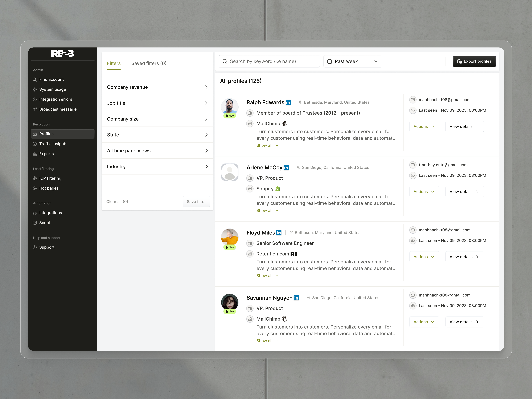Click the ICP filtering target icon
This screenshot has width=532, height=399.
[x=35, y=178]
